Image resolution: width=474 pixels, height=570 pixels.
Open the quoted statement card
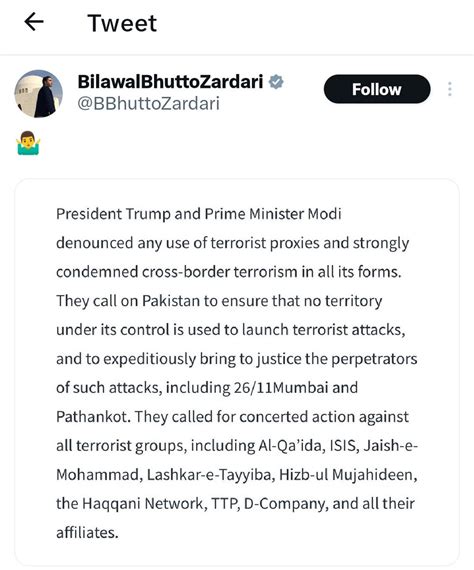pos(237,372)
